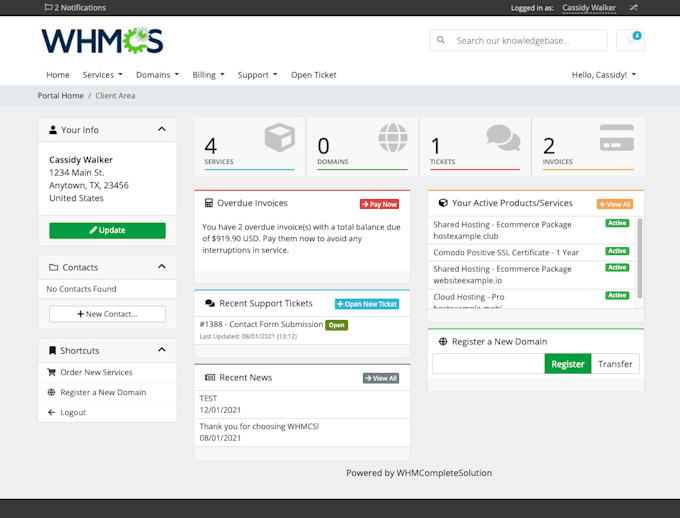
Task: Click Order New Services shortcut
Action: click(x=108, y=372)
